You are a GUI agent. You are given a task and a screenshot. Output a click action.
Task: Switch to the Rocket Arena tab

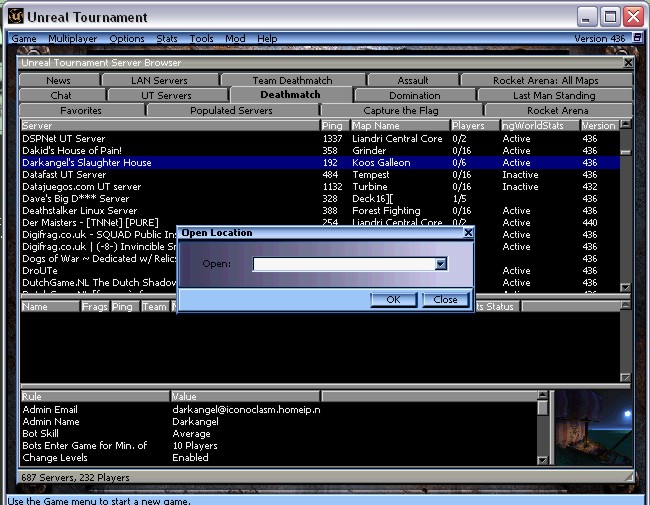[558, 110]
